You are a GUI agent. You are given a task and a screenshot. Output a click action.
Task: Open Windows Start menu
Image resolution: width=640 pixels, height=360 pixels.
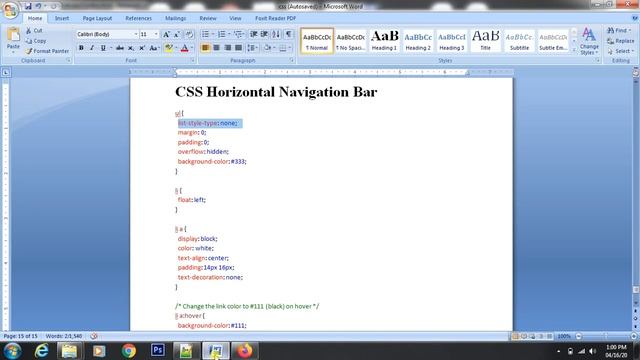(12, 351)
